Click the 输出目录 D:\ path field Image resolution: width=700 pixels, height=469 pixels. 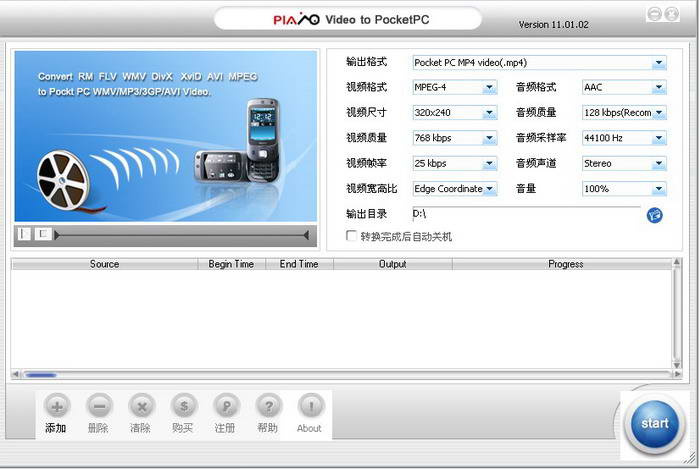(526, 214)
